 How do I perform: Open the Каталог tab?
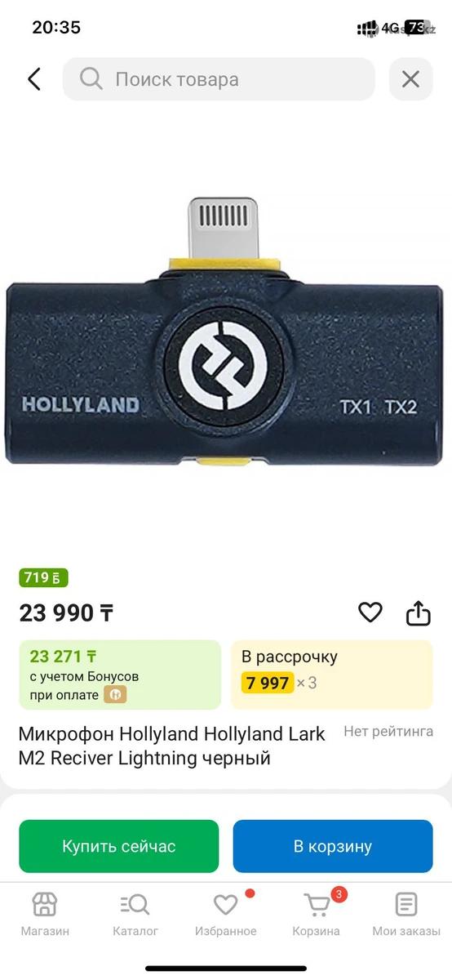click(x=135, y=915)
